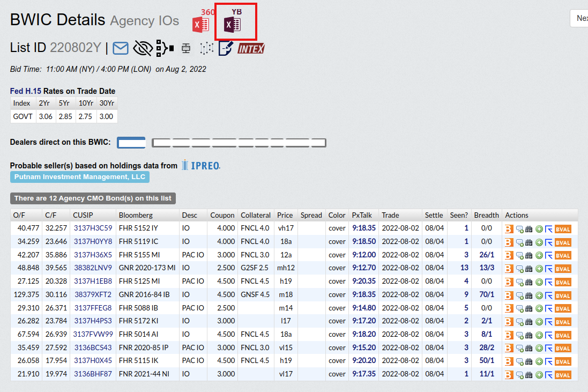The height and width of the screenshot is (392, 588).
Task: Click green plus icon for GNR 2020-173 MI
Action: [x=539, y=269]
